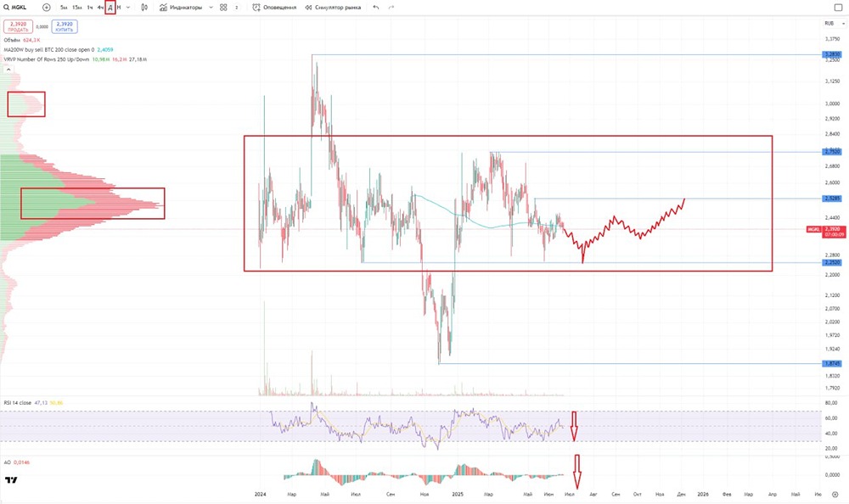This screenshot has height=504, width=849.
Task: Click the 2,7520 price level label
Action: point(832,152)
